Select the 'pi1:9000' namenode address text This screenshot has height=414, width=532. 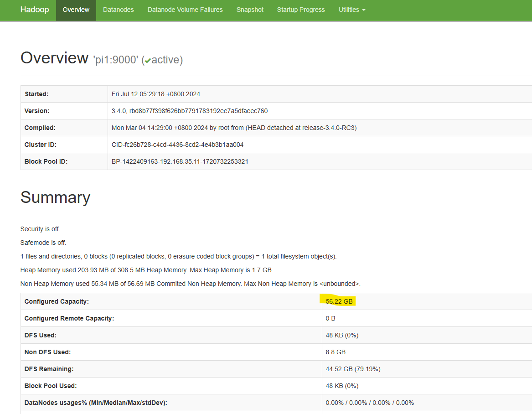(x=116, y=60)
